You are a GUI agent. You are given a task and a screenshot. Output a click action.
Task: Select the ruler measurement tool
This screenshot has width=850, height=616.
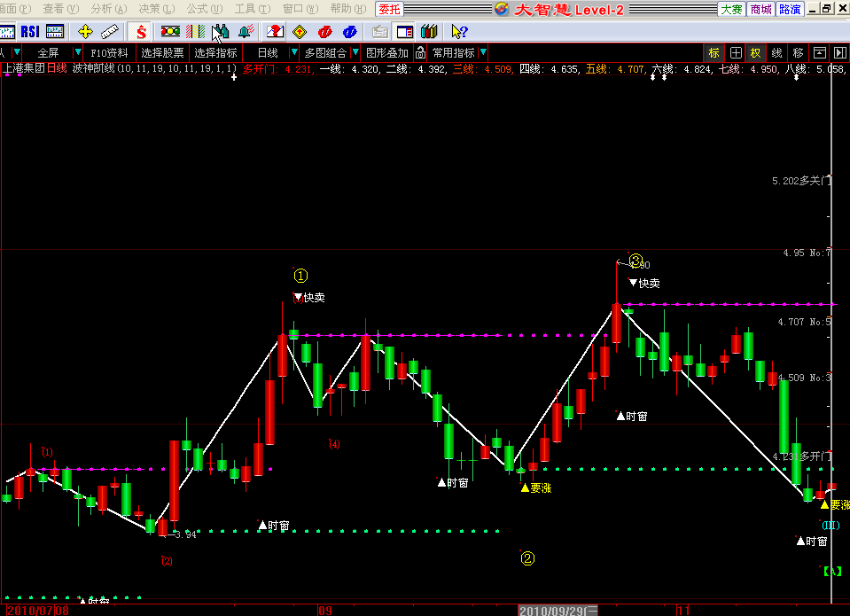pos(110,32)
